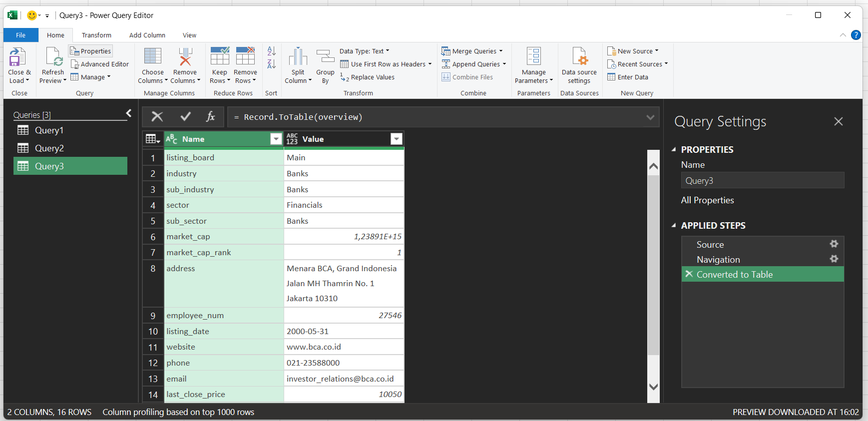The image size is (868, 421).
Task: Delete the Converted to Table step
Action: (689, 274)
